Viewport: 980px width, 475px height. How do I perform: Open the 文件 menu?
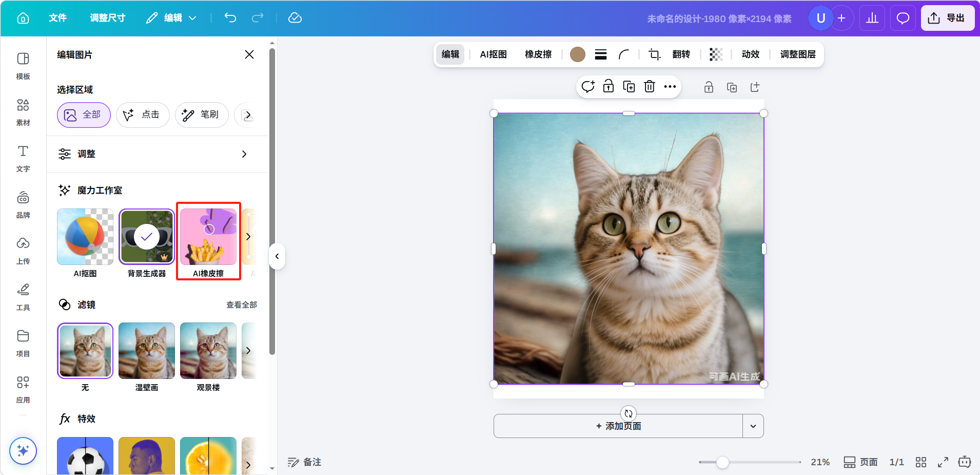click(x=57, y=18)
